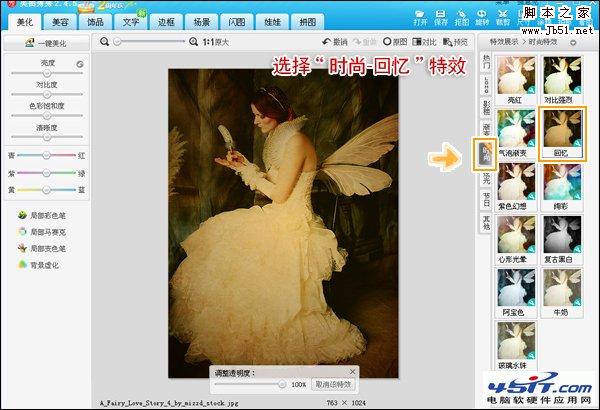This screenshot has height=410, width=600.
Task: Open the 节日 effects category
Action: click(486, 200)
